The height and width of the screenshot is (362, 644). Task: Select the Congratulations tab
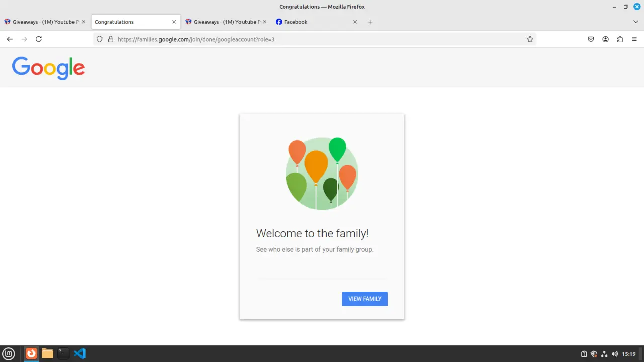[x=135, y=22]
